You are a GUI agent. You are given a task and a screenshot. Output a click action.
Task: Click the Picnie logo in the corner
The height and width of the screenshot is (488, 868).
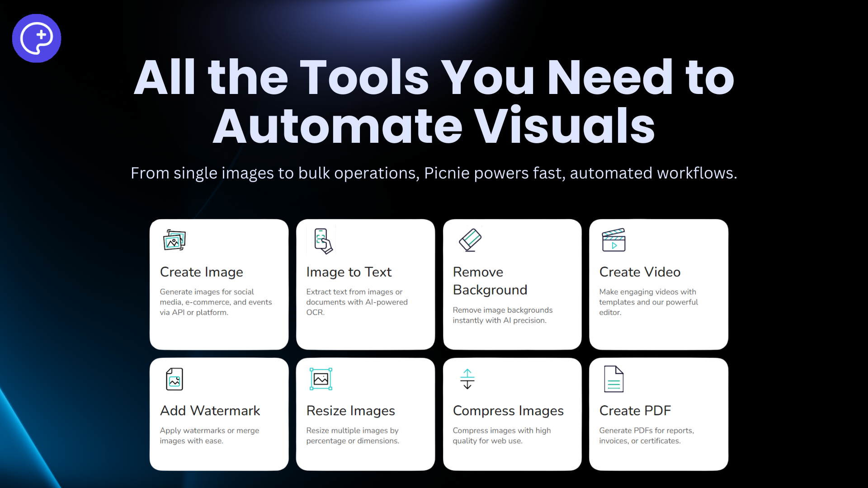(37, 38)
